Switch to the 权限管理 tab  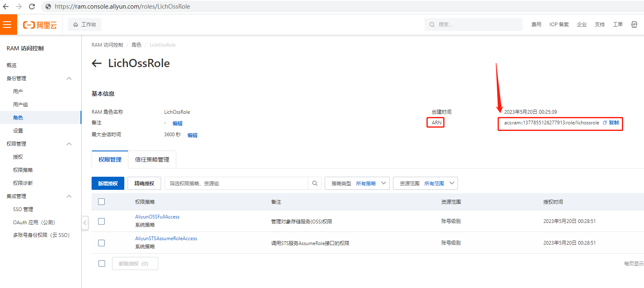[x=110, y=160]
